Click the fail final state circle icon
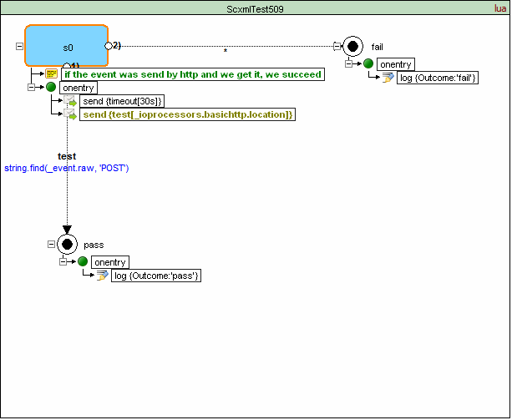512x420 pixels. click(353, 47)
